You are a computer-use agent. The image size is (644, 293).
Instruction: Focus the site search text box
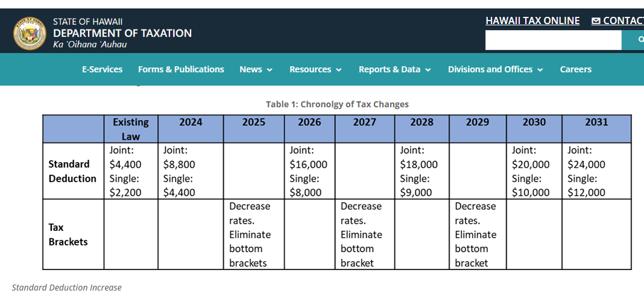pos(553,40)
